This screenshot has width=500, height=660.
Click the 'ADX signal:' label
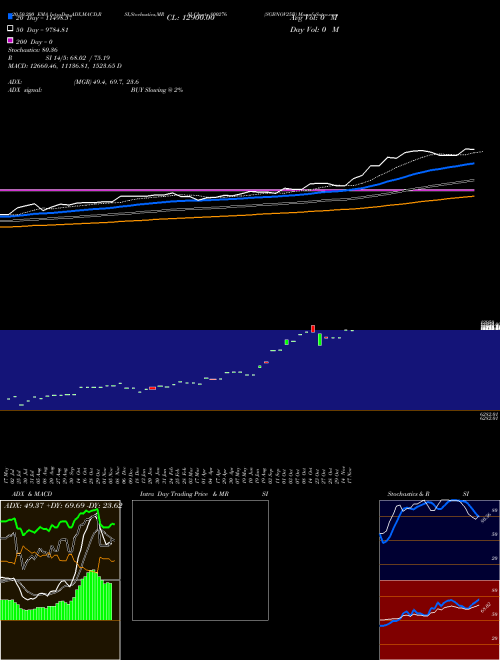pyautogui.click(x=25, y=90)
